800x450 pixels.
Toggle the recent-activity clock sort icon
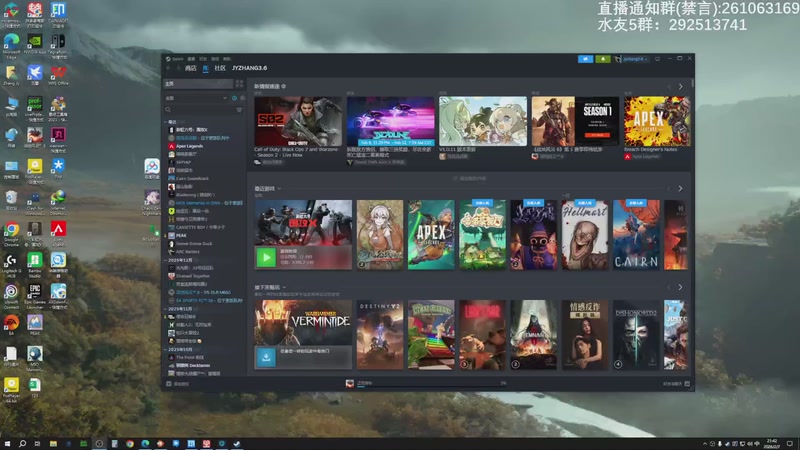(x=235, y=98)
